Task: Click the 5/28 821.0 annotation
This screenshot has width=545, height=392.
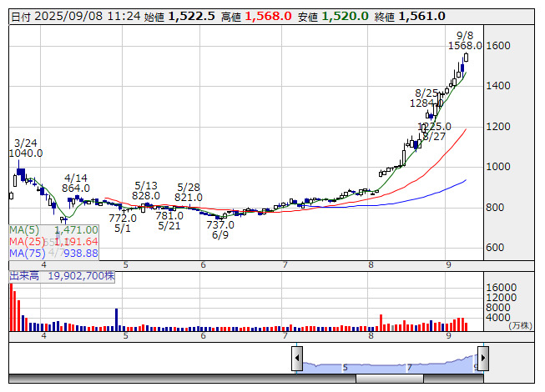Action: pyautogui.click(x=189, y=193)
